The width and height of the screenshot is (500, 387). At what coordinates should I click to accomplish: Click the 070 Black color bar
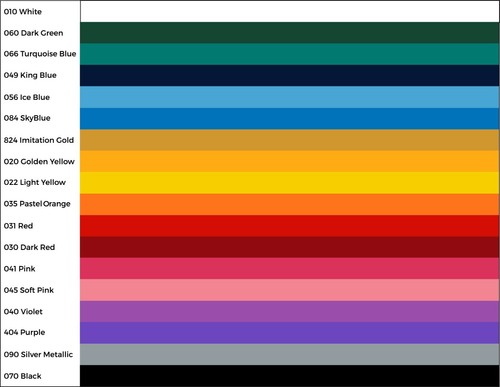point(289,376)
